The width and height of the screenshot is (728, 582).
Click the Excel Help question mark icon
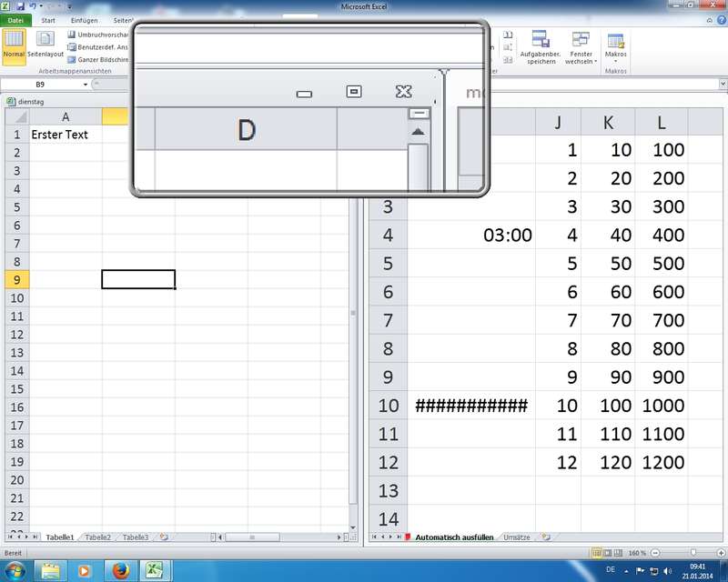pyautogui.click(x=722, y=20)
